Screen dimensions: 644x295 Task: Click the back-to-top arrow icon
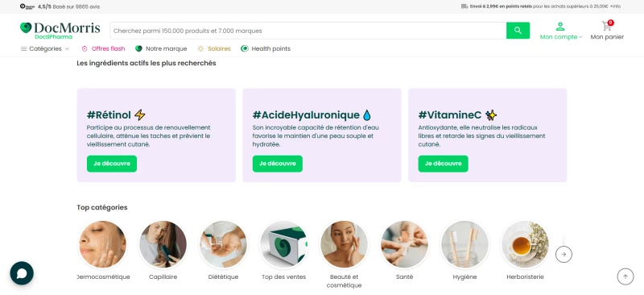coord(625,276)
